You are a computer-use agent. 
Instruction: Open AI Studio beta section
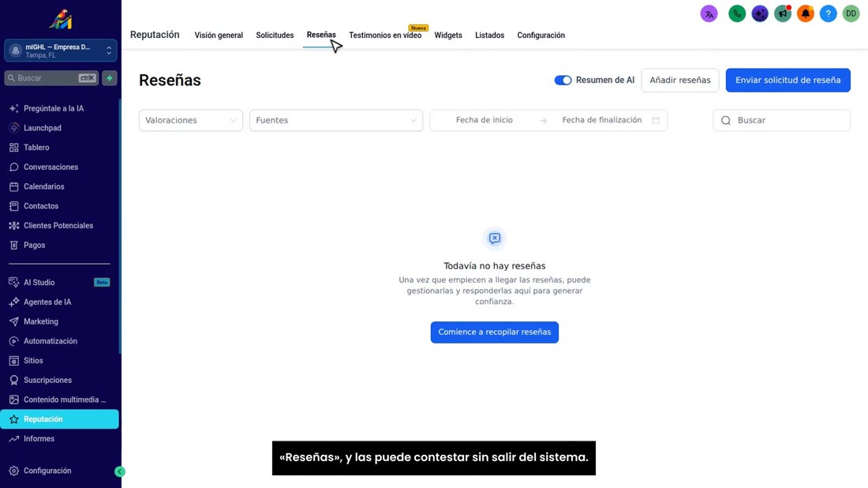coord(59,283)
